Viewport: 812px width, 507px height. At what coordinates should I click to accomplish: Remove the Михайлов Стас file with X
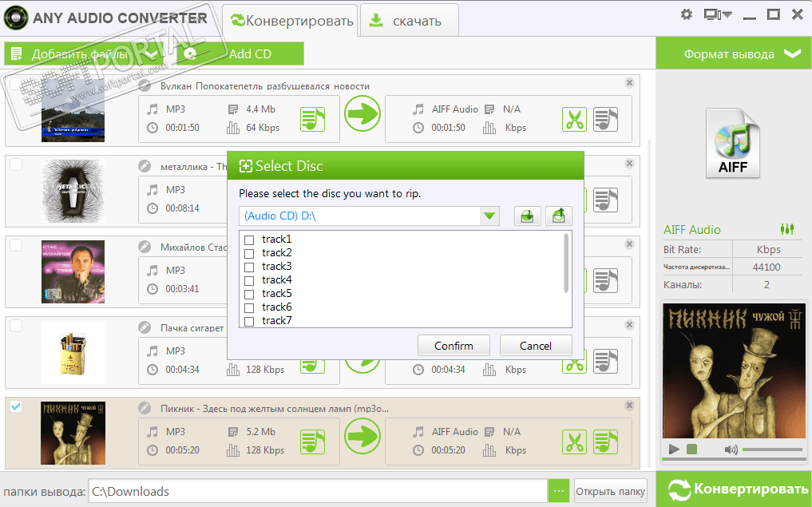click(629, 244)
